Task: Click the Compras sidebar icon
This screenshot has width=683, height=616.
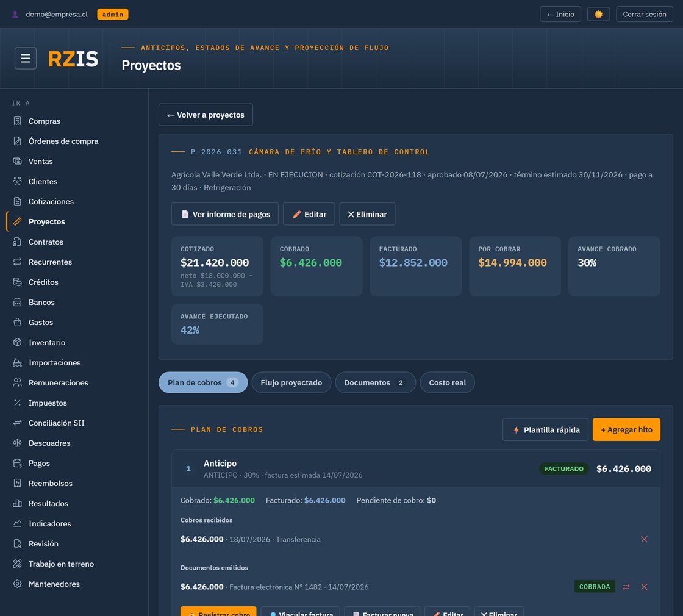Action: tap(18, 121)
